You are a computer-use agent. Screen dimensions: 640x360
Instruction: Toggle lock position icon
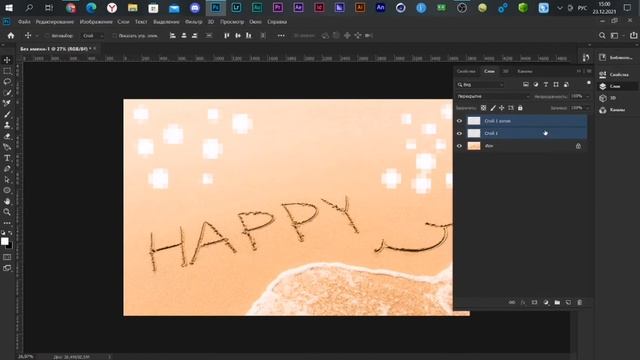click(502, 108)
